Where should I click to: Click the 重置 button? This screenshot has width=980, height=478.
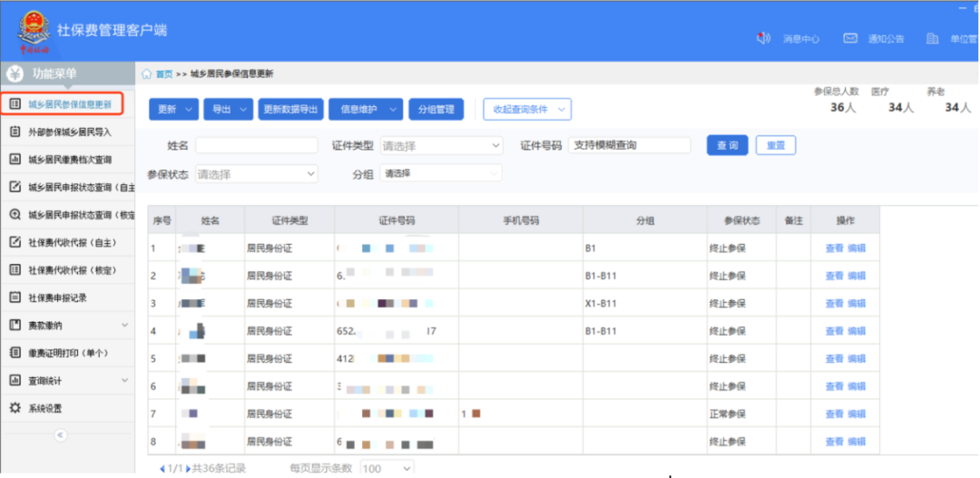[x=776, y=145]
